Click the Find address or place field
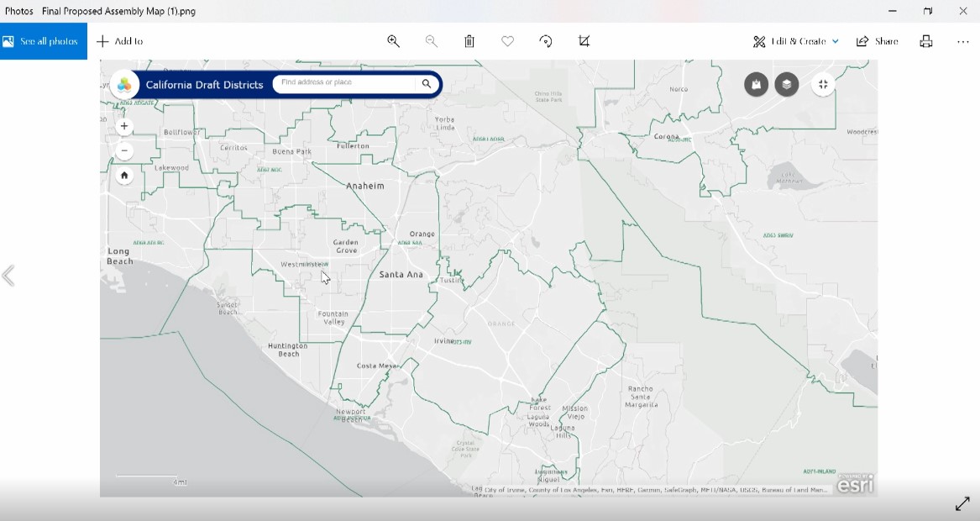Image resolution: width=980 pixels, height=521 pixels. (344, 83)
